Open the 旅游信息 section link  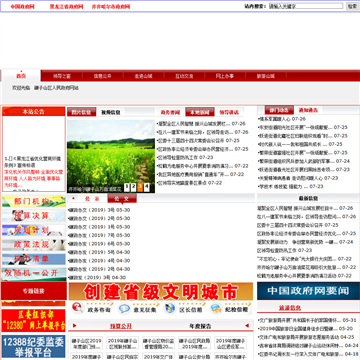pyautogui.click(x=290, y=308)
